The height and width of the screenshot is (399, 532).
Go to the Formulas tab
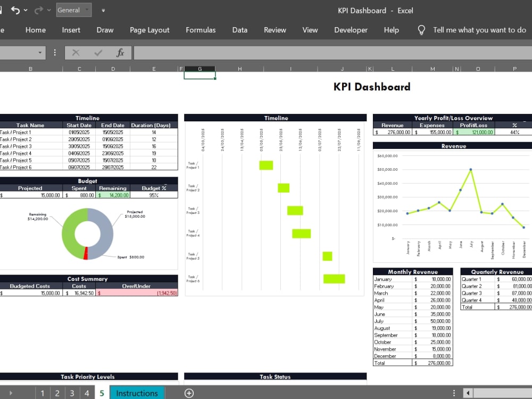click(201, 30)
